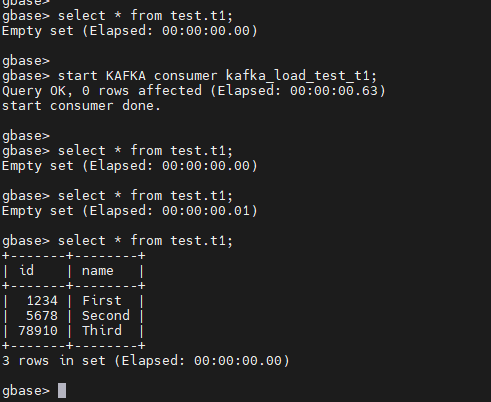Click the terminal cursor block at final prompt
Image resolution: width=491 pixels, height=402 pixels.
pos(62,390)
